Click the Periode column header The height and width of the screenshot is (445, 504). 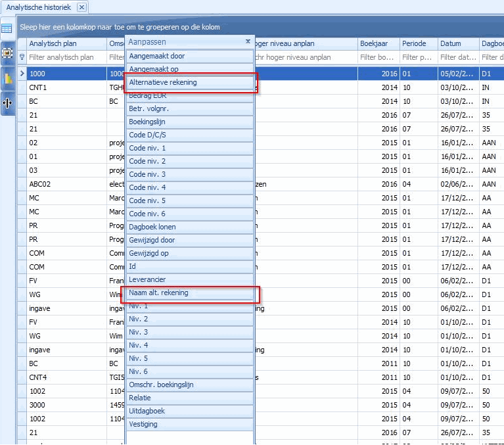click(418, 44)
